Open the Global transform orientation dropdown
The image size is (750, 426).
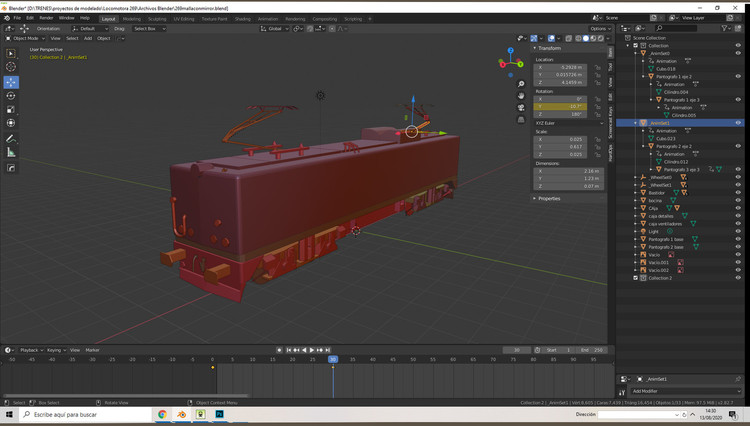click(x=275, y=29)
